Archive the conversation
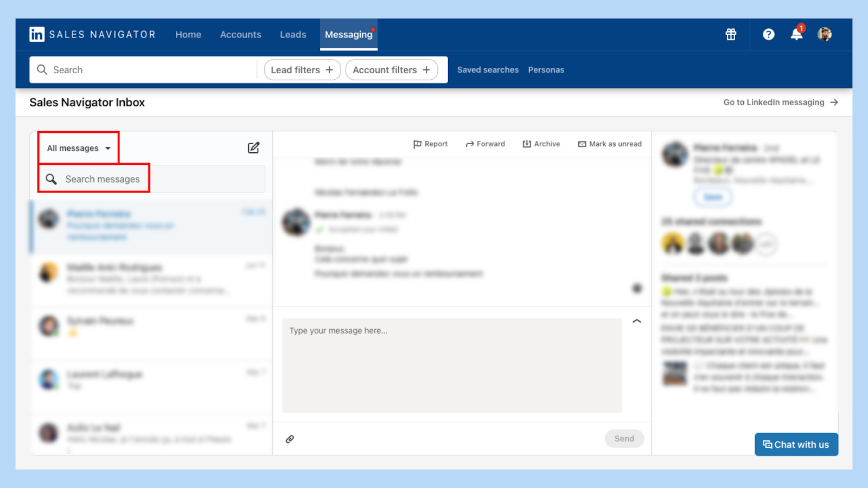This screenshot has width=868, height=488. pyautogui.click(x=541, y=144)
